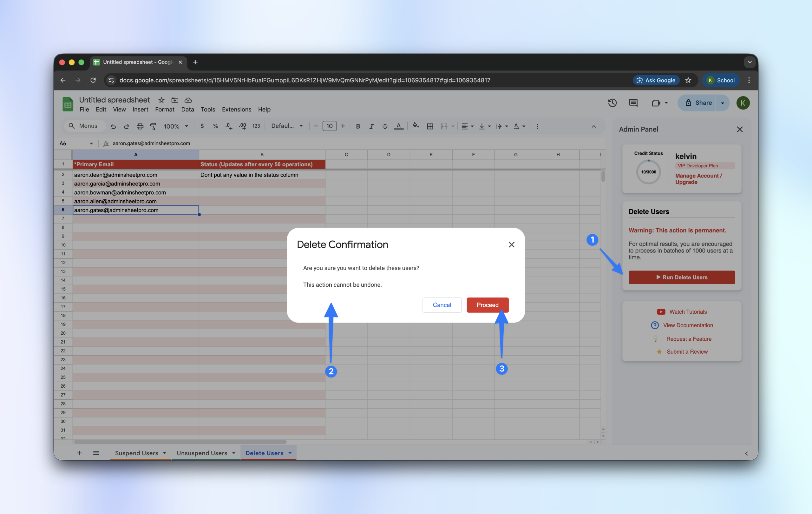Click the print icon in toolbar
The height and width of the screenshot is (514, 812).
click(140, 126)
